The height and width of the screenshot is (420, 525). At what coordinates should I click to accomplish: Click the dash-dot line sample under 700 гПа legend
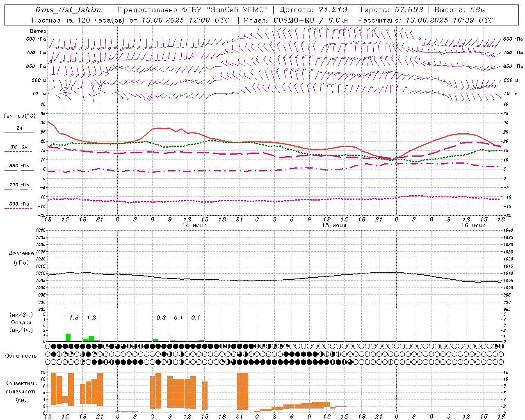[x=18, y=189]
